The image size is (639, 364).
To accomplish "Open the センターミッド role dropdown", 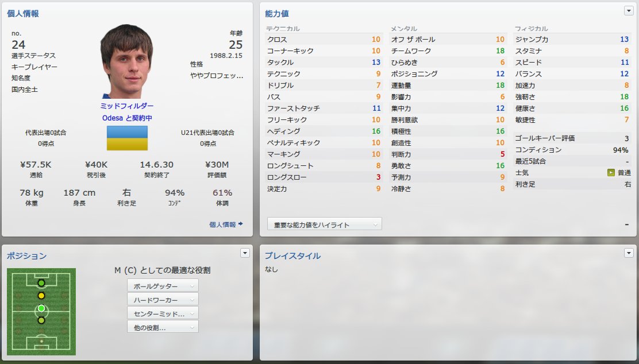I will [163, 313].
